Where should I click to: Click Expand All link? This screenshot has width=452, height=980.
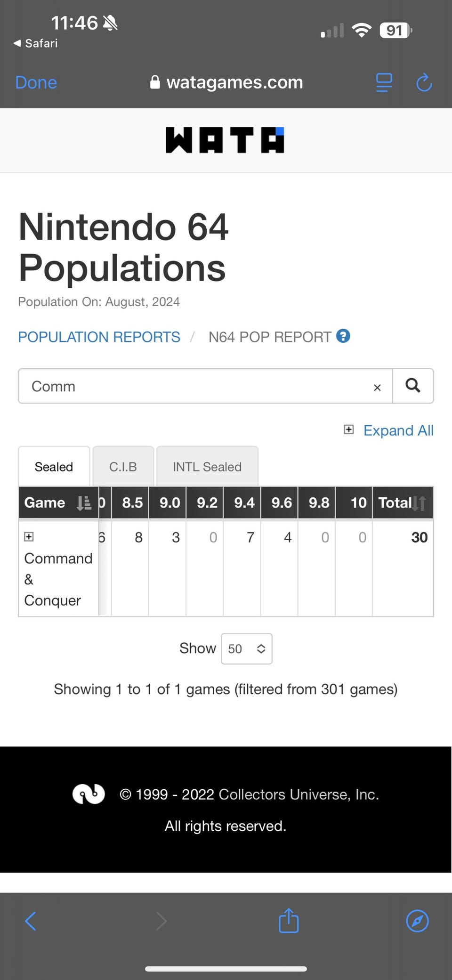coord(398,430)
